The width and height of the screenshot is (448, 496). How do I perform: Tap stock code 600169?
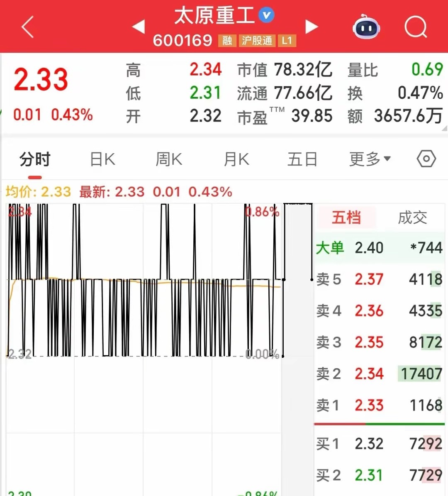coord(183,41)
